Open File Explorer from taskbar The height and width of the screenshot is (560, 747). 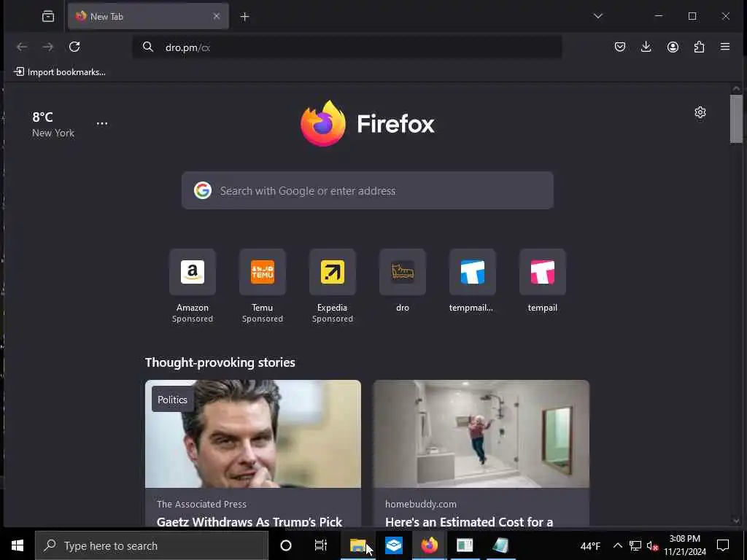click(x=357, y=545)
